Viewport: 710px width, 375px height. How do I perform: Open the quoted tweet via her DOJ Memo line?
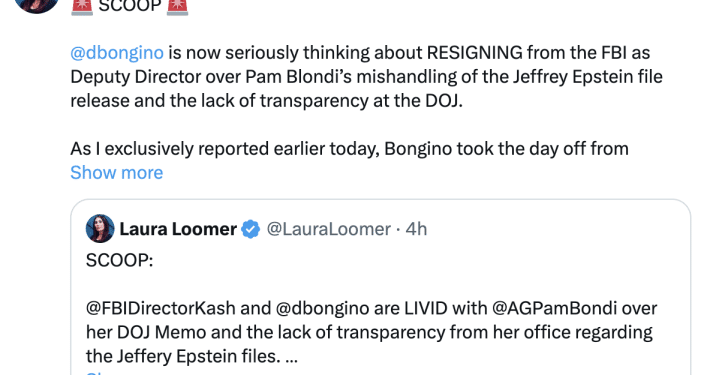point(369,332)
